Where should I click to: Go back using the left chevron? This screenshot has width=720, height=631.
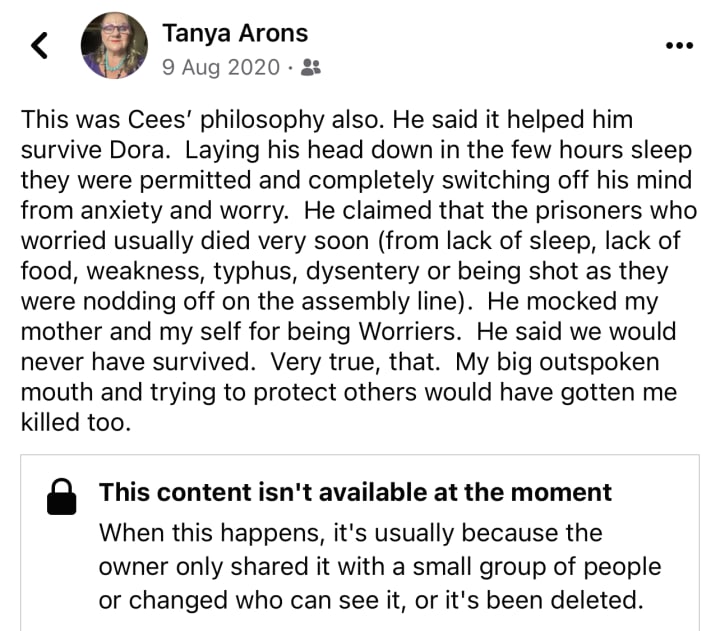click(40, 46)
